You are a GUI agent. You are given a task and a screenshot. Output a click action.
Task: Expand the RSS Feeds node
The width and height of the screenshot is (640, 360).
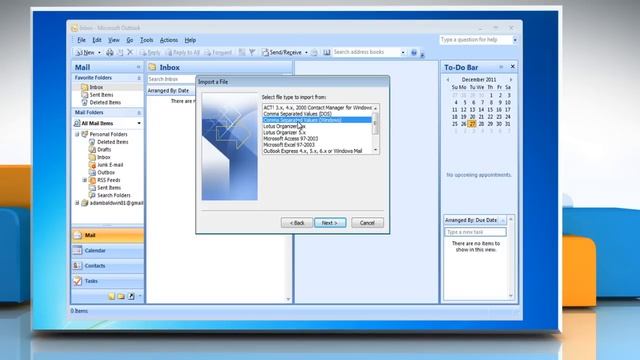coord(84,180)
